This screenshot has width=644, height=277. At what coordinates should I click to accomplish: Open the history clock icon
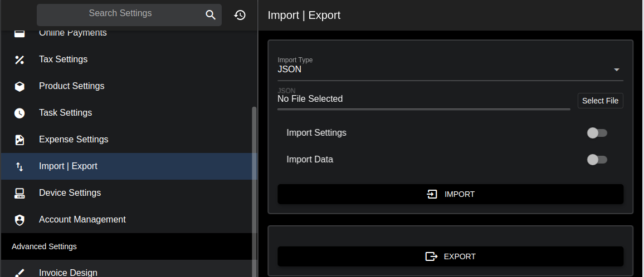pos(240,15)
